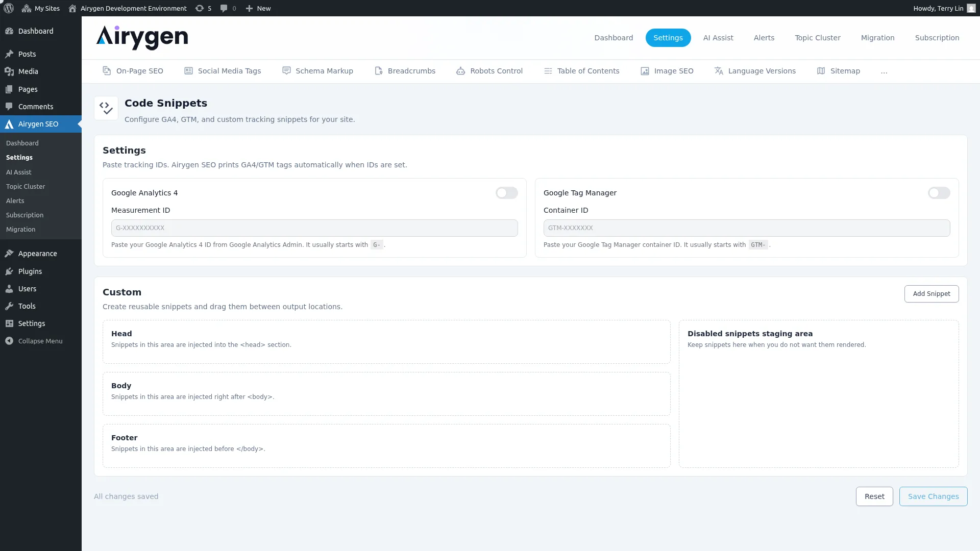Screen dimensions: 980x551
Task: Open Topic Cluster in sidebar submenu
Action: click(x=26, y=187)
